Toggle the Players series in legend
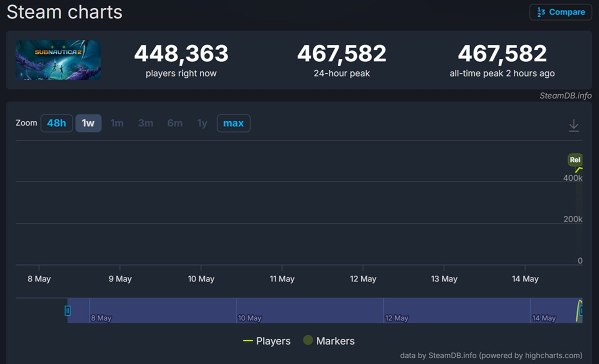 [x=267, y=341]
